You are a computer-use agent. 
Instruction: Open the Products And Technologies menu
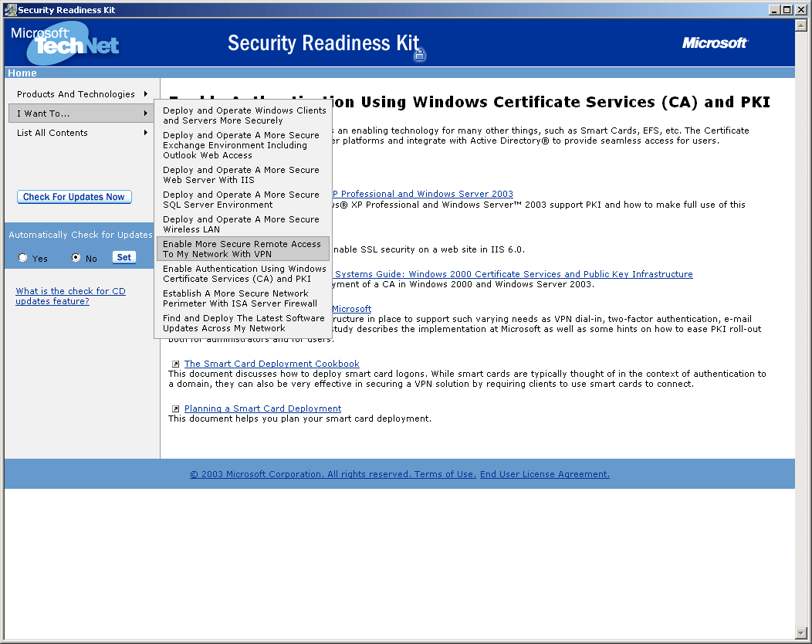[x=81, y=93]
